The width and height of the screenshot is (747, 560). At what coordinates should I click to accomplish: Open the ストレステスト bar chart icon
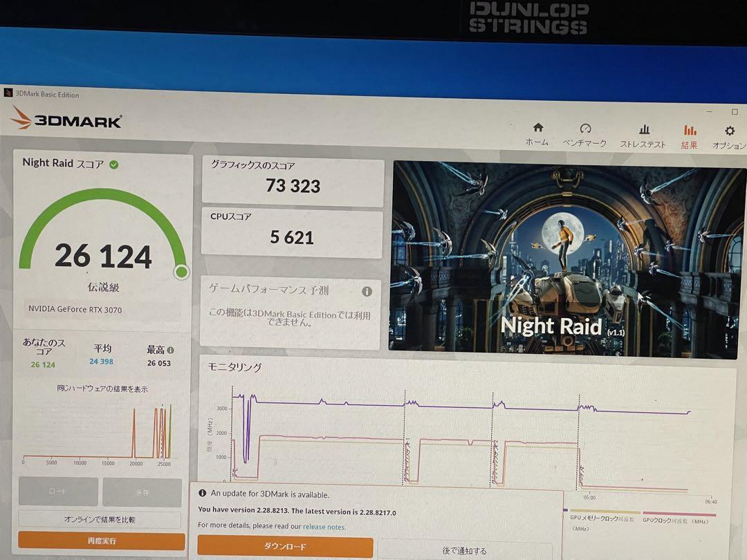tap(644, 129)
